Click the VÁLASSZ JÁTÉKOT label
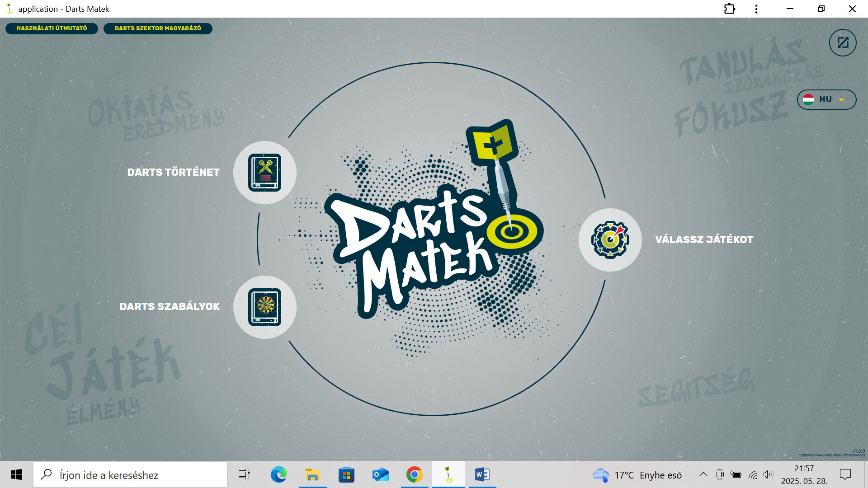The width and height of the screenshot is (868, 488). [x=704, y=239]
